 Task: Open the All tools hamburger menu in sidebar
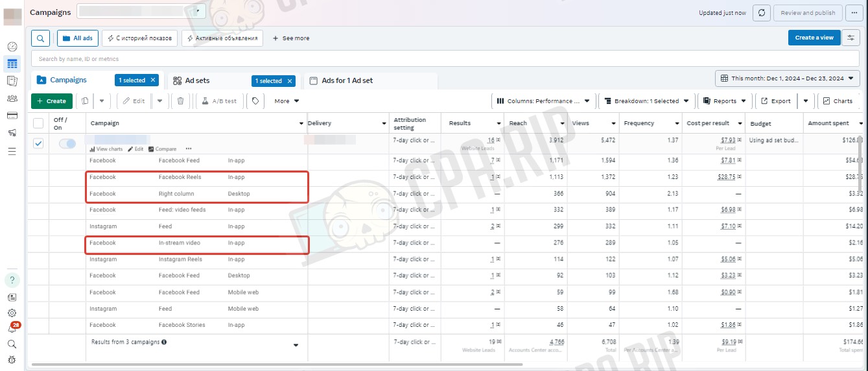[x=12, y=151]
